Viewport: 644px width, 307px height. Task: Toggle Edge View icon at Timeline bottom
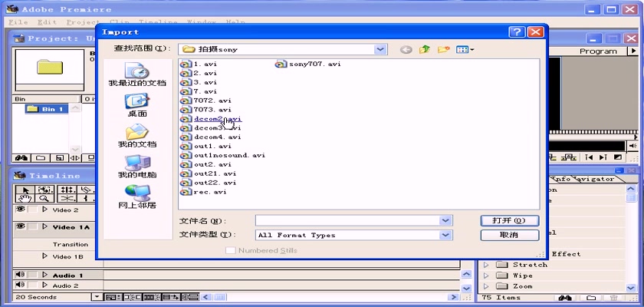[152, 297]
